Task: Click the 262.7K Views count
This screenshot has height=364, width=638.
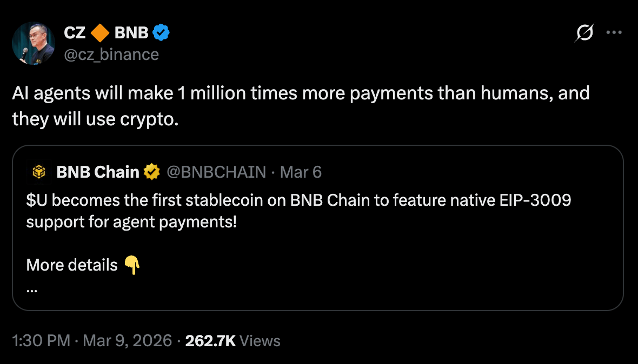Action: click(232, 341)
